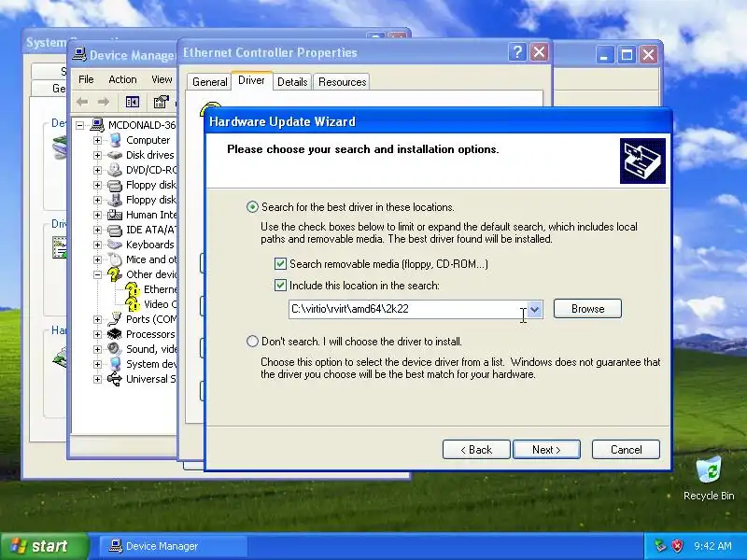
Task: Click the Back arrow in Device Manager toolbar
Action: pos(82,102)
